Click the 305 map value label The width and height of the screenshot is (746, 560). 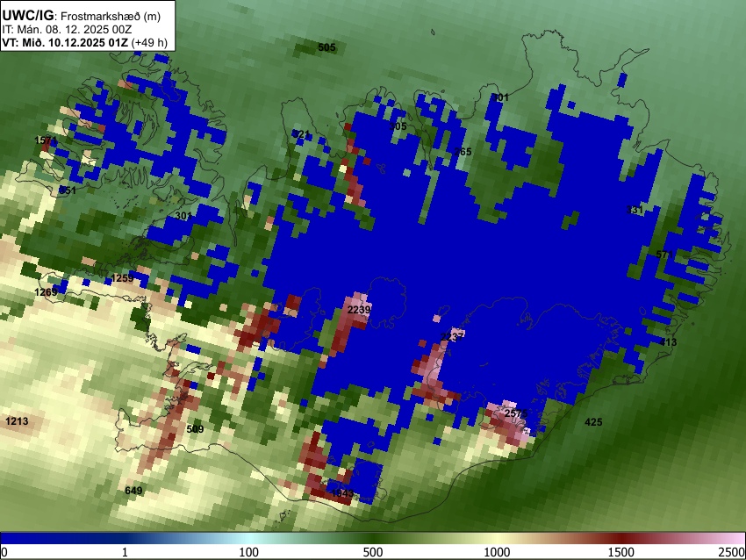pyautogui.click(x=398, y=126)
